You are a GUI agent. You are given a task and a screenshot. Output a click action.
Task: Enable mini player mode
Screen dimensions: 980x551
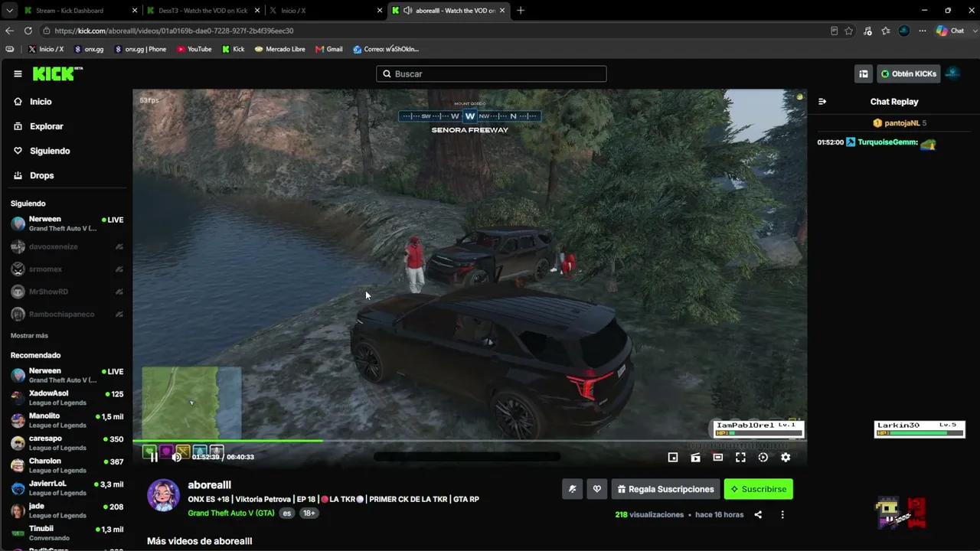[x=673, y=457]
